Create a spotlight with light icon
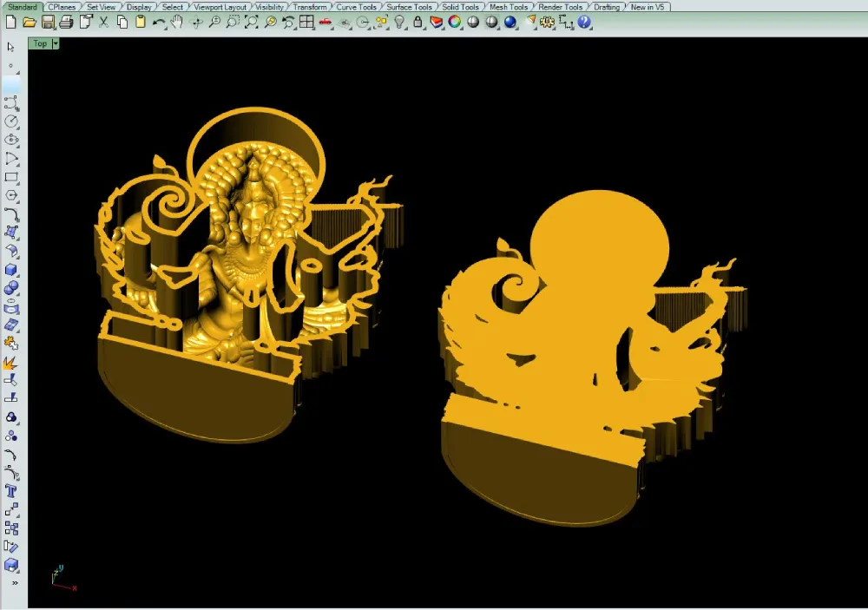Image resolution: width=868 pixels, height=610 pixels. 530,23
